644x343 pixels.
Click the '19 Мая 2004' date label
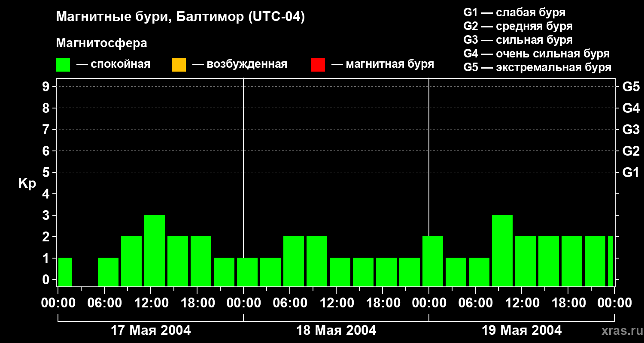pyautogui.click(x=522, y=330)
